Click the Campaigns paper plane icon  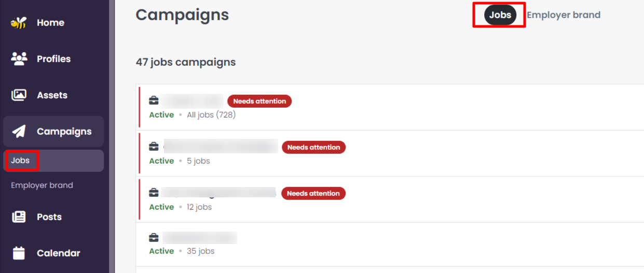(19, 132)
